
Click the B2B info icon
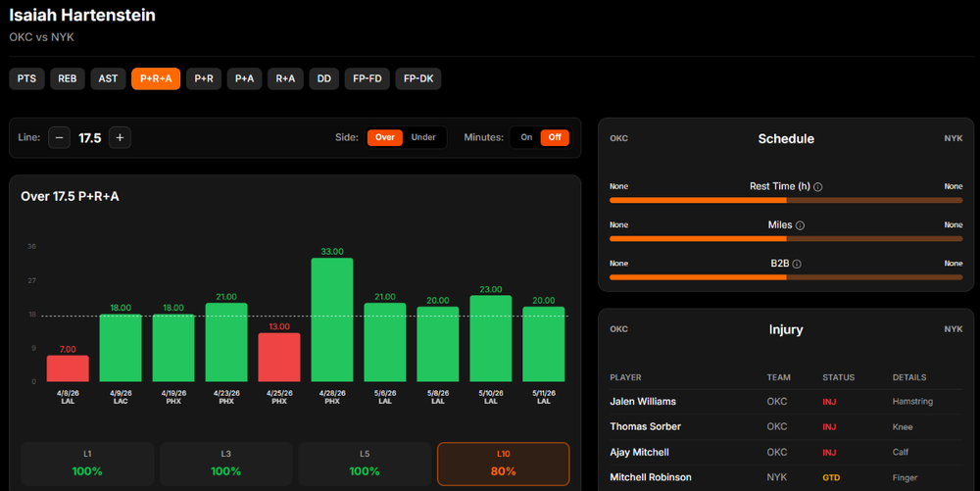pos(797,265)
